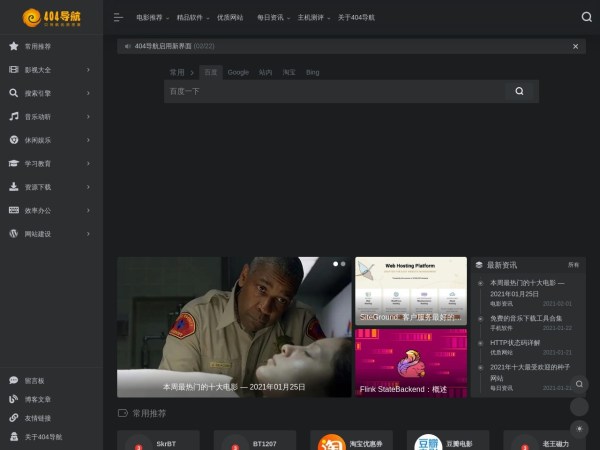The height and width of the screenshot is (450, 600).
Task: Expand the 效率办公 sidebar chevron
Action: [x=88, y=210]
